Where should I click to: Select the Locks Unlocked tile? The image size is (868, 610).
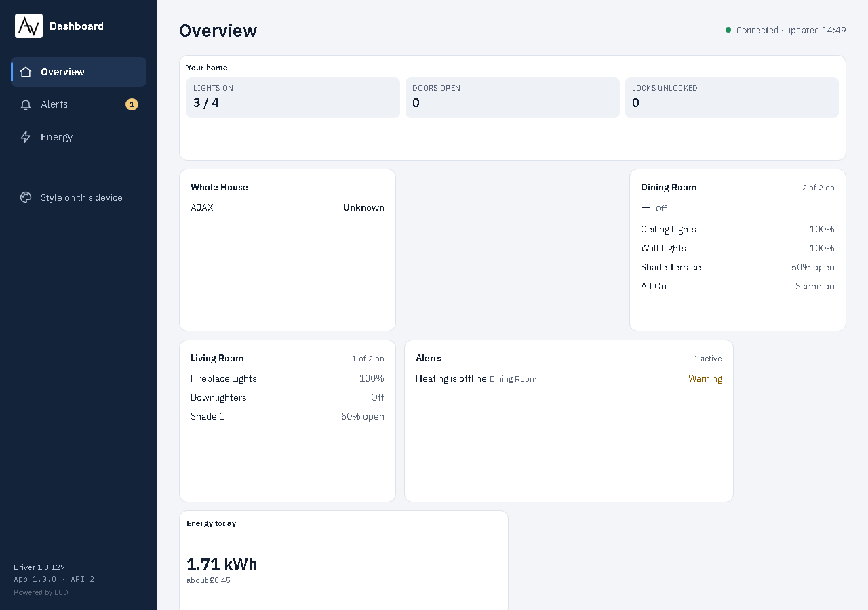tap(732, 98)
